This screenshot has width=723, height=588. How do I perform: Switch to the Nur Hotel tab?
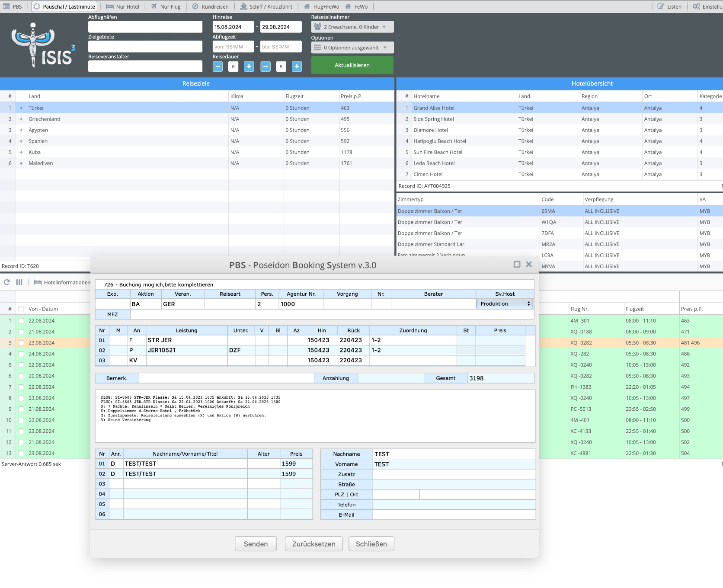click(x=123, y=6)
